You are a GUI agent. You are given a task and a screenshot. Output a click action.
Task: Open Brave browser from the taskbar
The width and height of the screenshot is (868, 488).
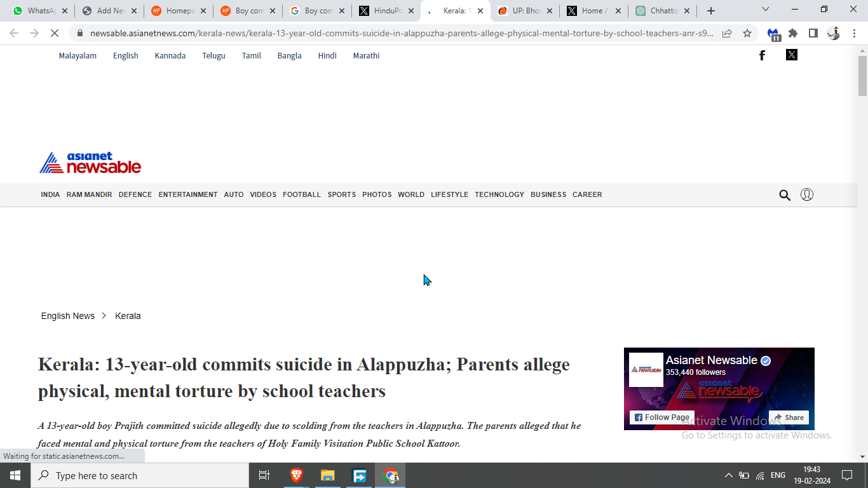click(x=296, y=475)
